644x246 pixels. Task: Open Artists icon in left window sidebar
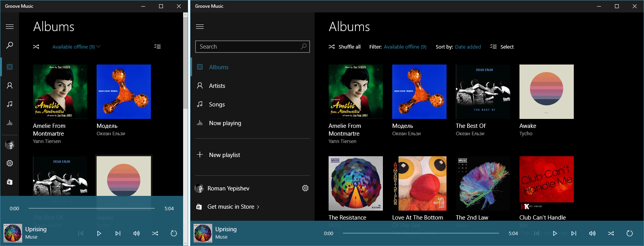pos(10,85)
